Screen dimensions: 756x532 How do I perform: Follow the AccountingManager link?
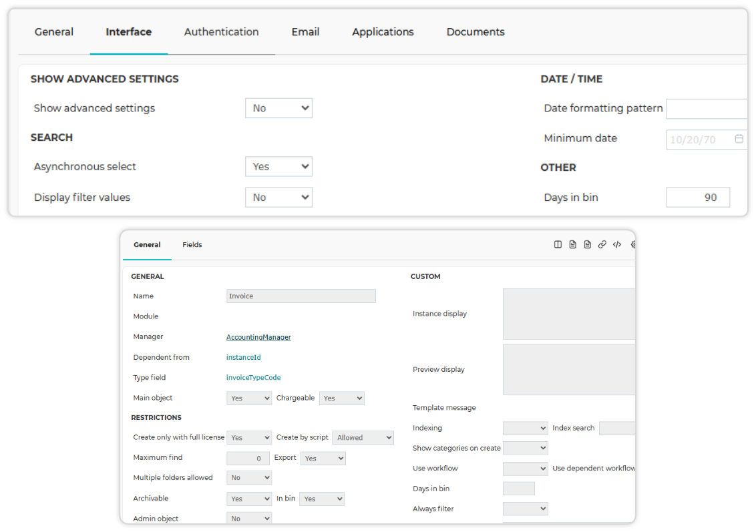(x=259, y=337)
